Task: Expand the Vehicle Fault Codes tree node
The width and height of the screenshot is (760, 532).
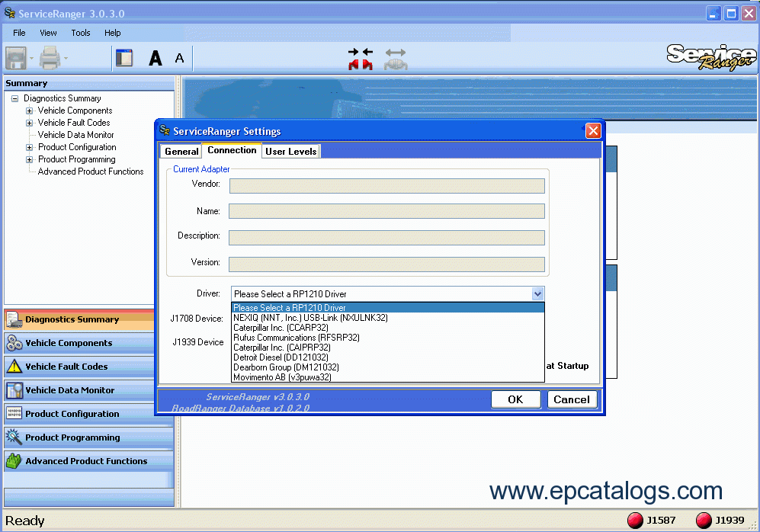Action: click(29, 123)
